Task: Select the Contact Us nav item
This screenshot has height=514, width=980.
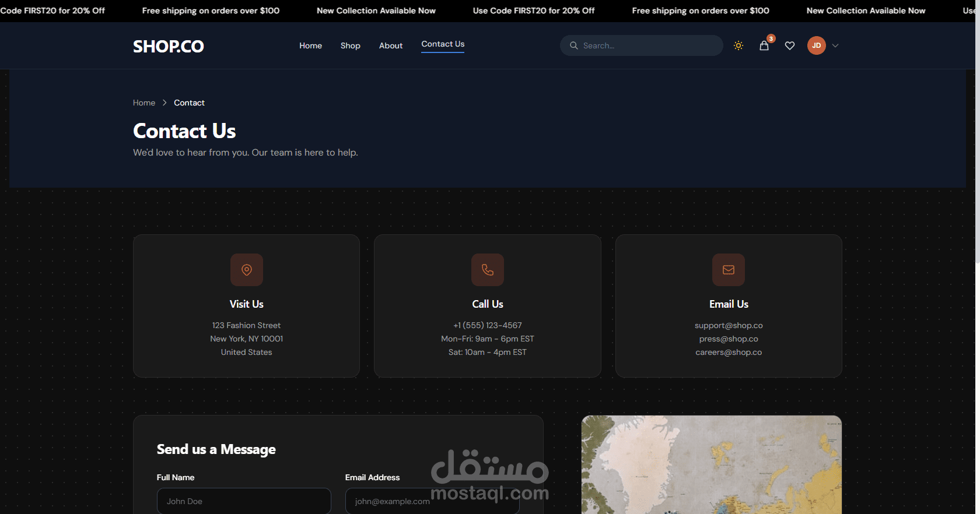Action: pyautogui.click(x=443, y=44)
